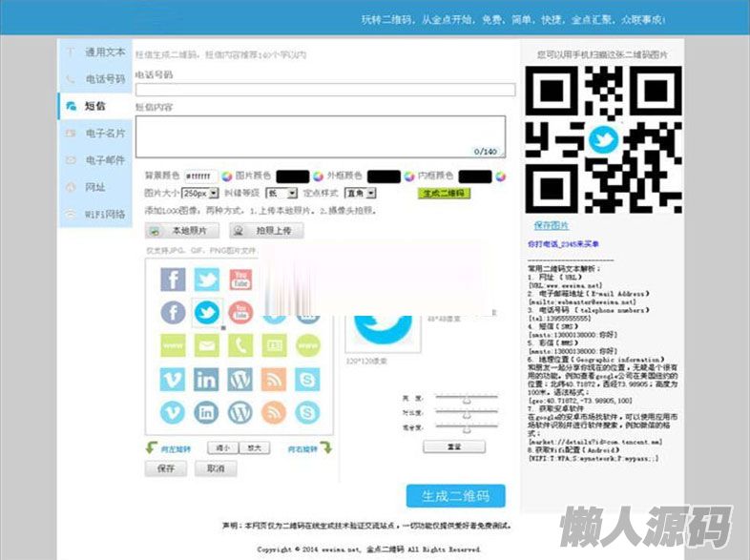Switch to the 电话号码 tab

(x=95, y=79)
